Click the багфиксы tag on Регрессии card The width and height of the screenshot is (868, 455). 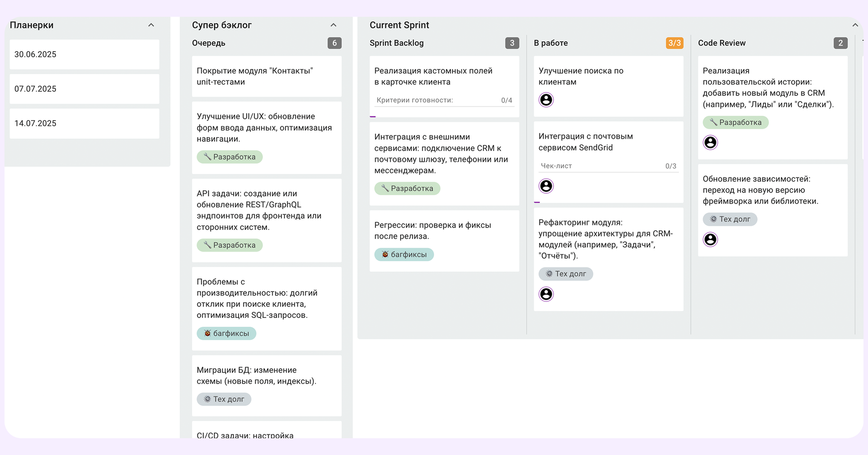point(404,255)
